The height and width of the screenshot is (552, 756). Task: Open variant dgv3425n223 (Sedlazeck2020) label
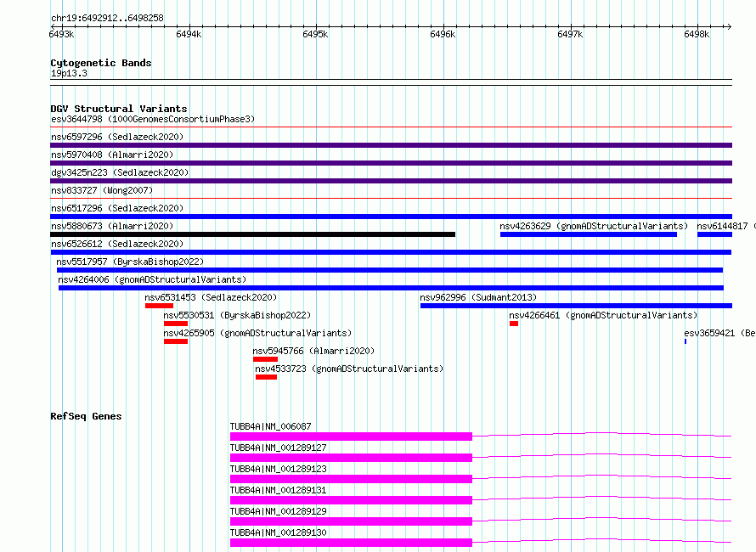pyautogui.click(x=120, y=172)
